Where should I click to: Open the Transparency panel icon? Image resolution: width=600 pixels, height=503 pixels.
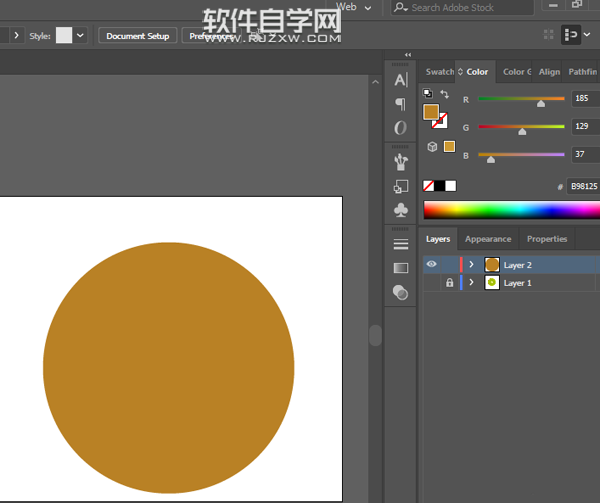click(400, 292)
